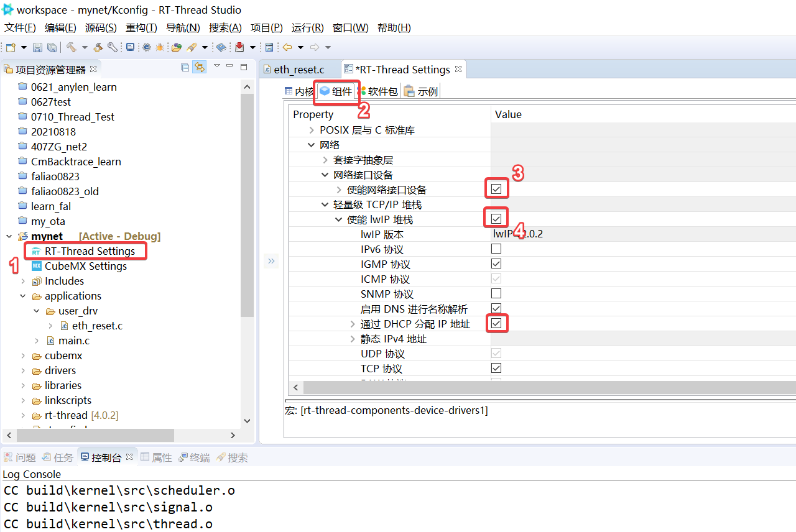796x532 pixels.
Task: Open the 源码(S) menu
Action: pyautogui.click(x=101, y=28)
